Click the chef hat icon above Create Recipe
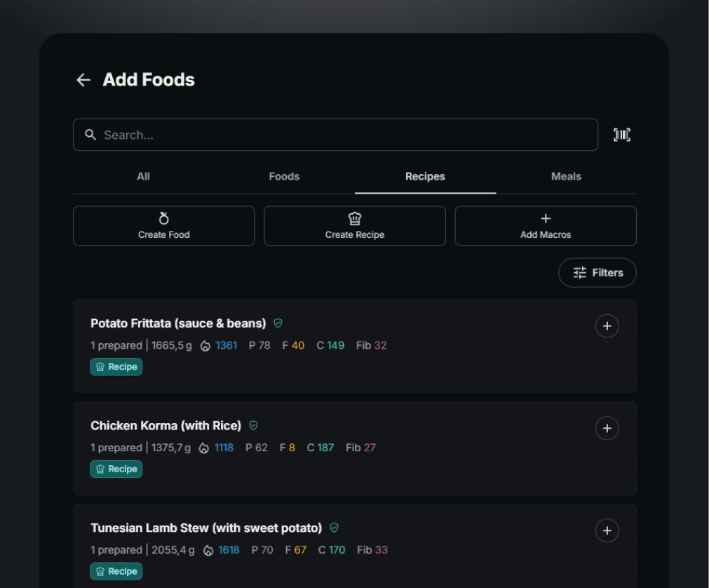Image resolution: width=709 pixels, height=588 pixels. click(x=354, y=218)
